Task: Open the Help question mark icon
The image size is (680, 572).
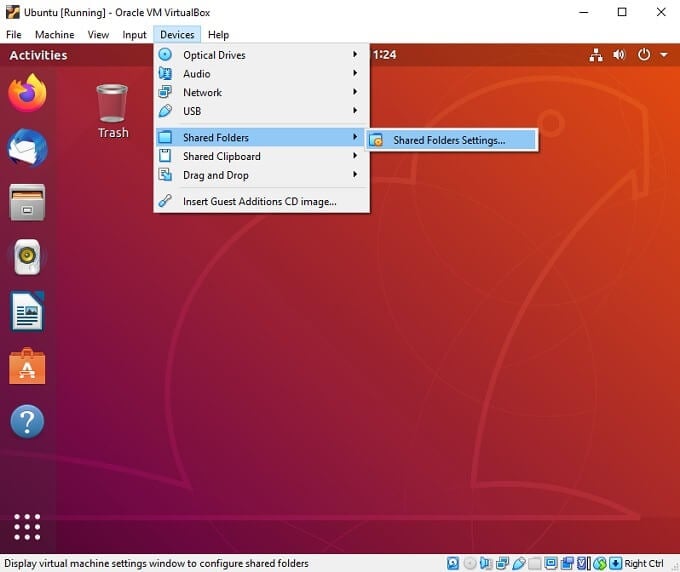Action: click(27, 421)
